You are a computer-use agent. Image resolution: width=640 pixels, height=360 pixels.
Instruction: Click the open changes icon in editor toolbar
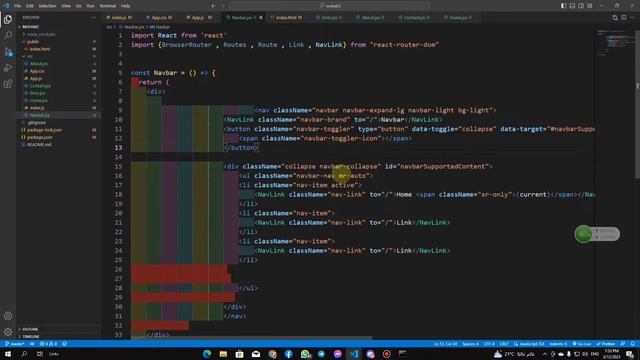(x=615, y=18)
